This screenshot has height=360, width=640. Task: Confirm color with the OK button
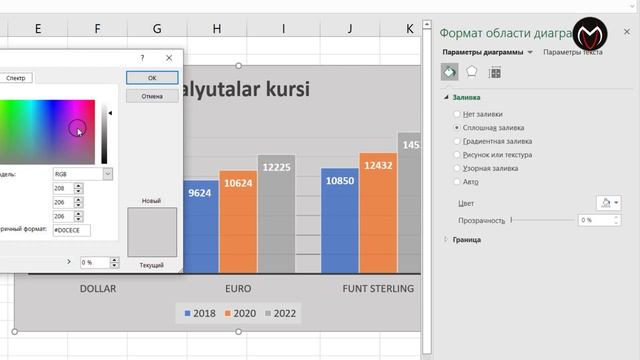(152, 78)
